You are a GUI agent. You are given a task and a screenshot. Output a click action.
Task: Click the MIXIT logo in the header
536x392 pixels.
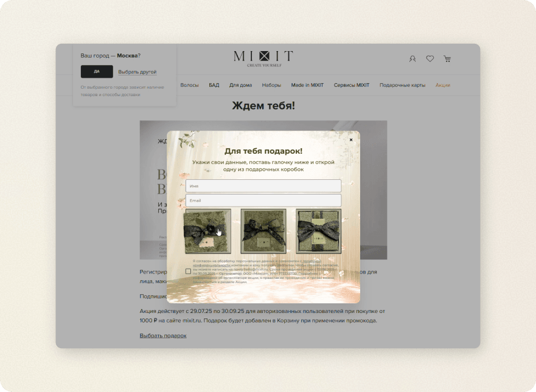263,58
